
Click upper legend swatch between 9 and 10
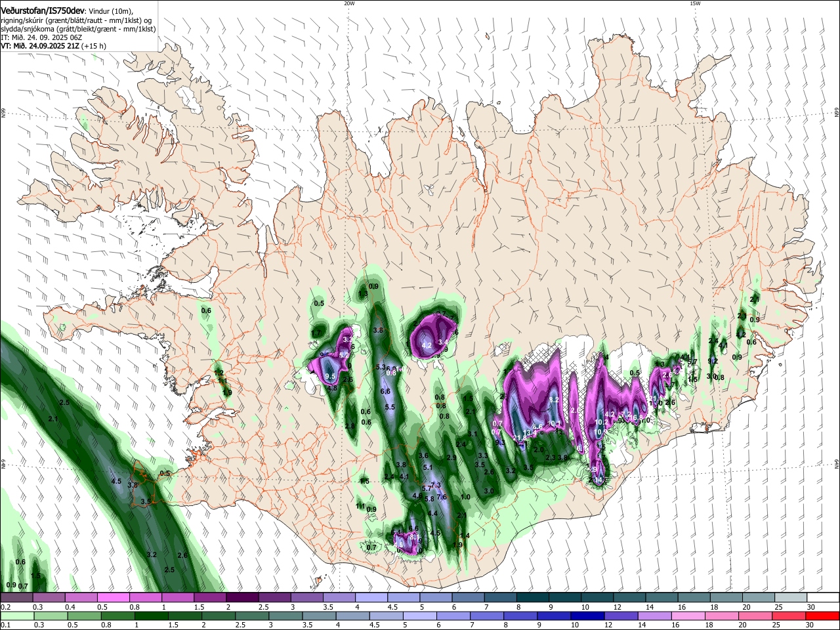pos(565,598)
